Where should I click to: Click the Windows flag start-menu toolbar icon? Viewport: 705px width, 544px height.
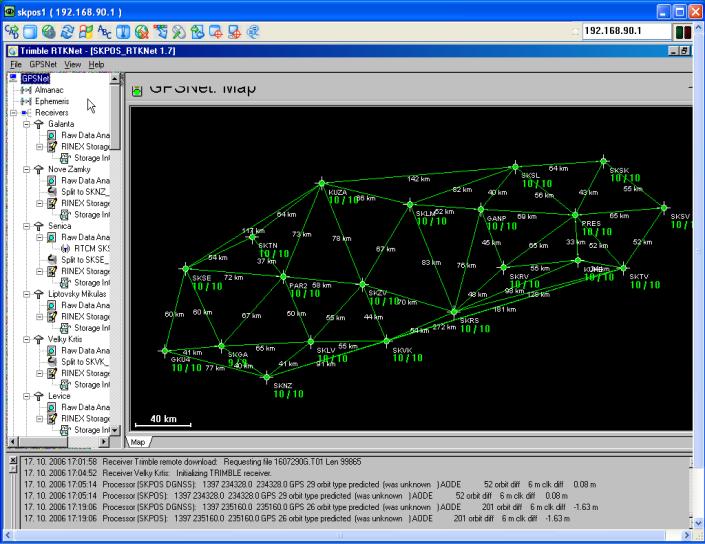[x=85, y=31]
